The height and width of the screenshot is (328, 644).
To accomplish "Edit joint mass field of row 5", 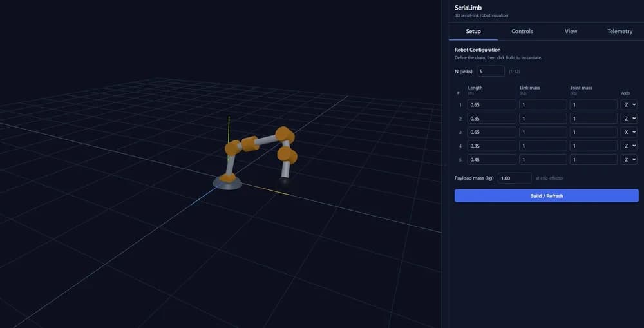I will [x=594, y=159].
